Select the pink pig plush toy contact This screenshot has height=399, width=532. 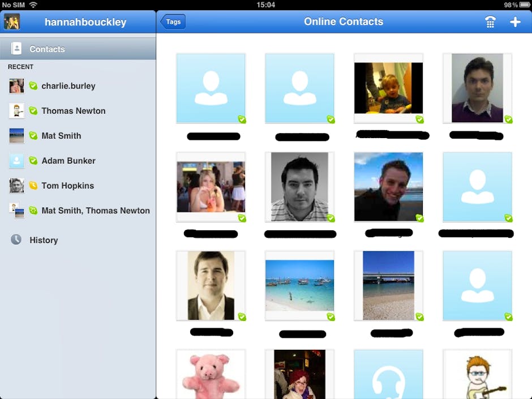point(211,375)
